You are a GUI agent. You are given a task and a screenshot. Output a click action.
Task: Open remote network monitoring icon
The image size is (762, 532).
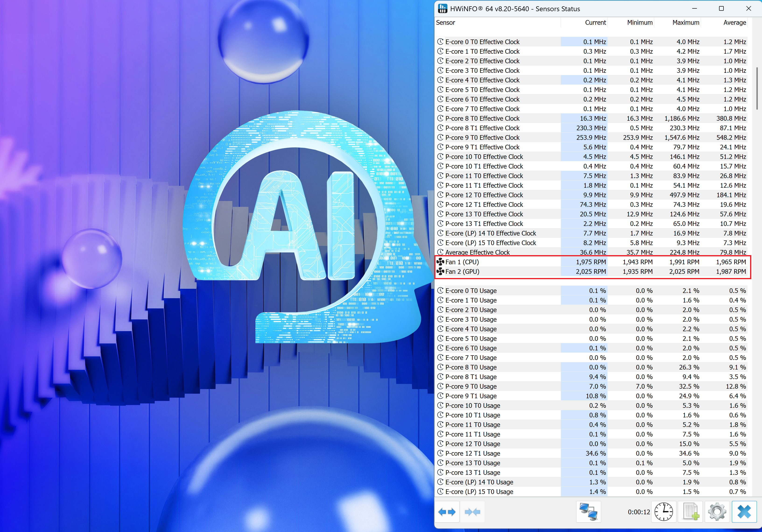tap(588, 512)
